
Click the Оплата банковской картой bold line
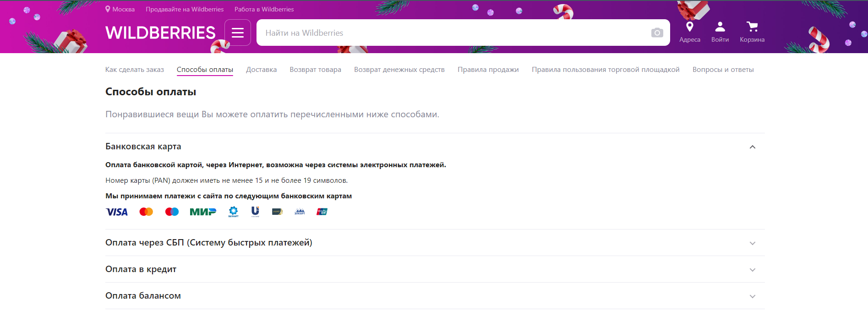coord(276,165)
